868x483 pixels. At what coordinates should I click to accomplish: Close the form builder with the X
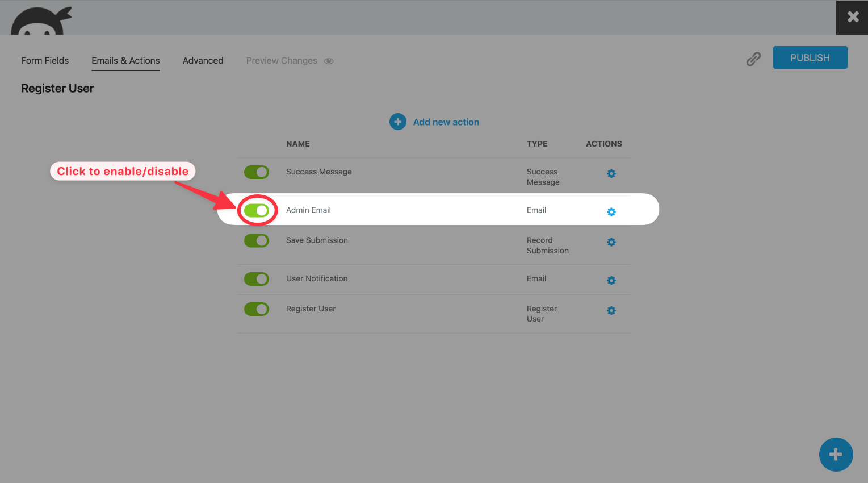852,17
